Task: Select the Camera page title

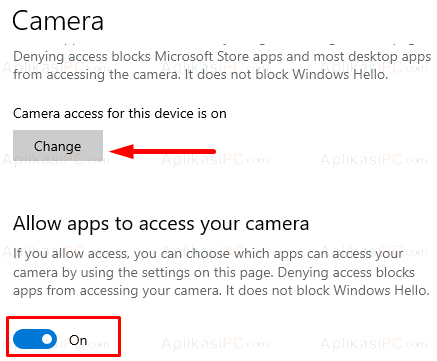Action: 58,21
